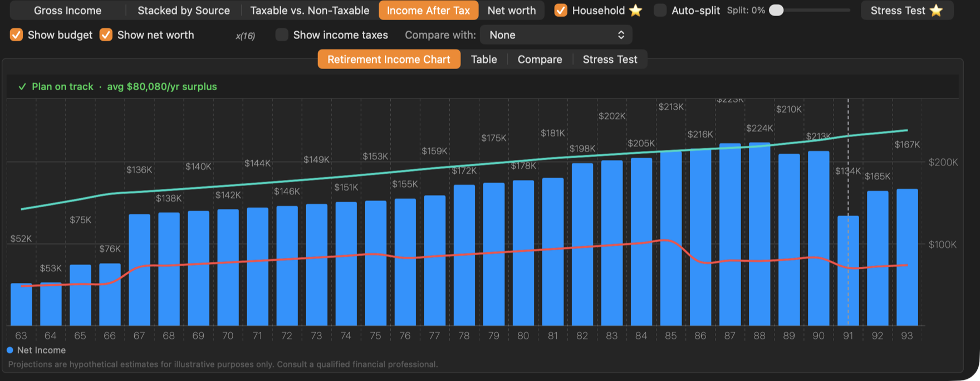Click the income bar for age 93

coord(907,257)
